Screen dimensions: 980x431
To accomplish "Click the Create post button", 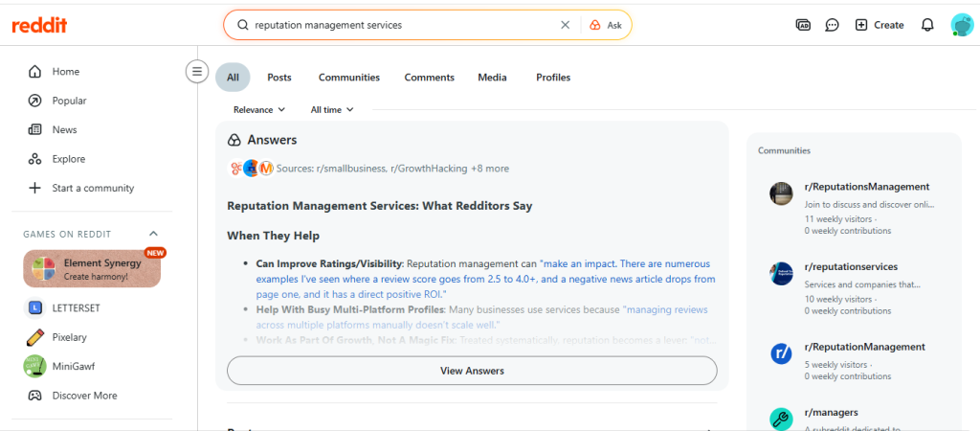I will pyautogui.click(x=880, y=25).
